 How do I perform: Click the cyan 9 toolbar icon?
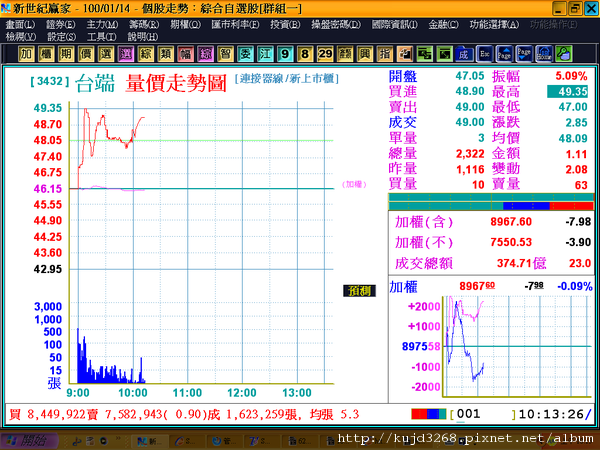285,54
